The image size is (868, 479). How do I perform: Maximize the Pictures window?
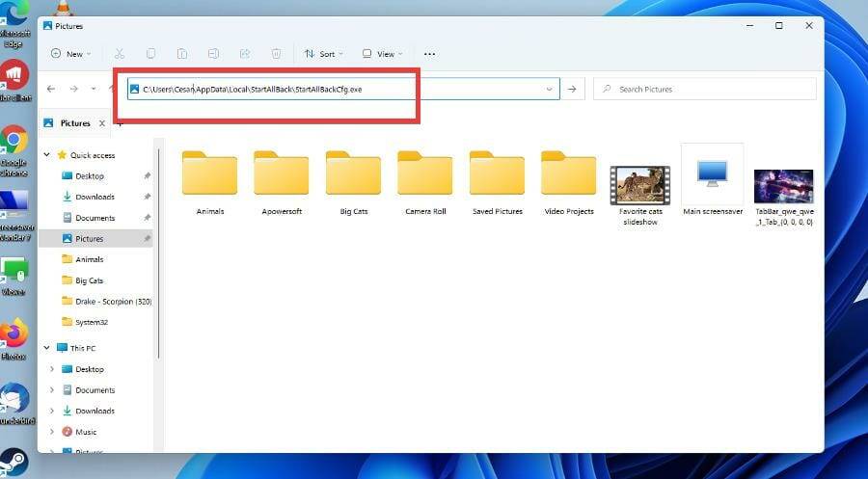779,25
